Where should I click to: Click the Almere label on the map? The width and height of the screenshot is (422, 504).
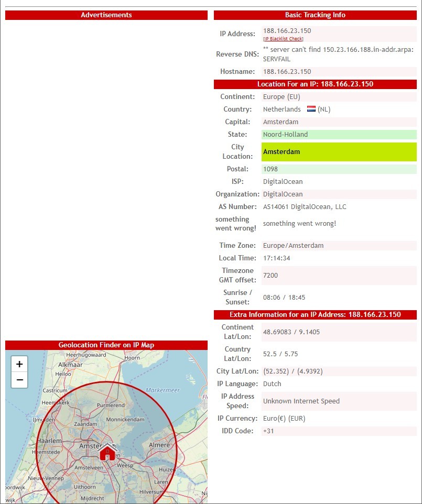click(159, 445)
